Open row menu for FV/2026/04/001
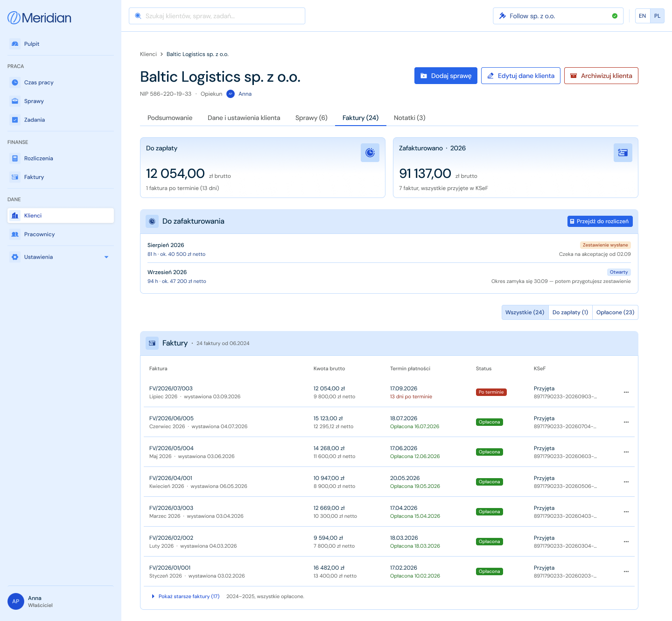The width and height of the screenshot is (672, 621). [626, 482]
